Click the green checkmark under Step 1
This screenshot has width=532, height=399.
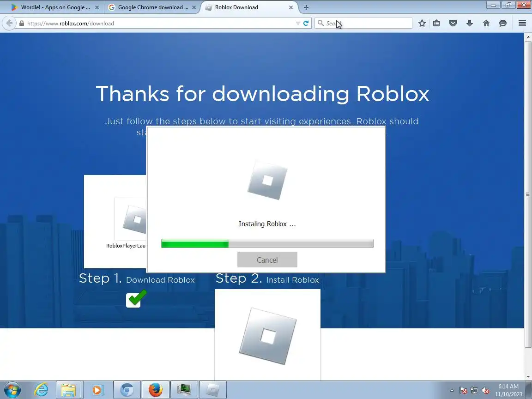point(136,299)
